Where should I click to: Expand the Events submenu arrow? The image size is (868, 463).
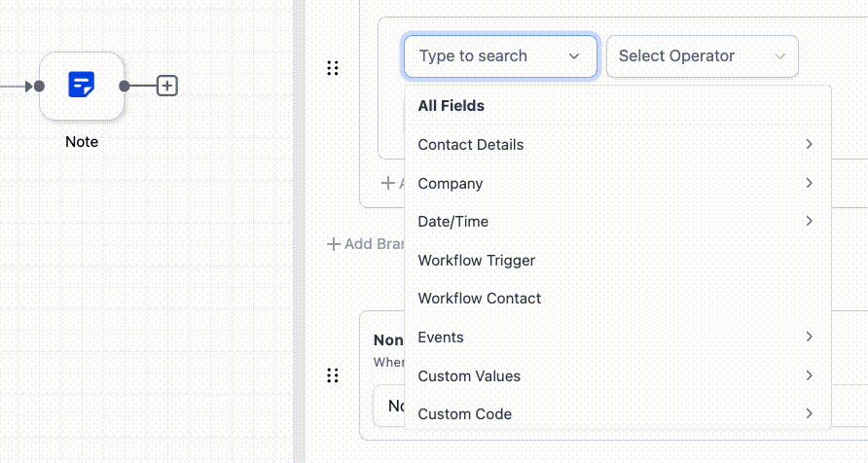tap(809, 337)
